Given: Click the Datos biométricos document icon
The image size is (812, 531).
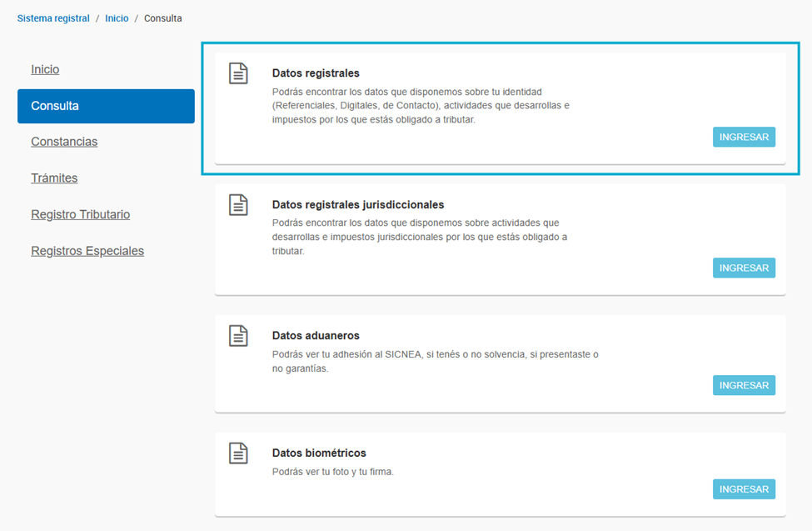Looking at the screenshot, I should pos(239,453).
